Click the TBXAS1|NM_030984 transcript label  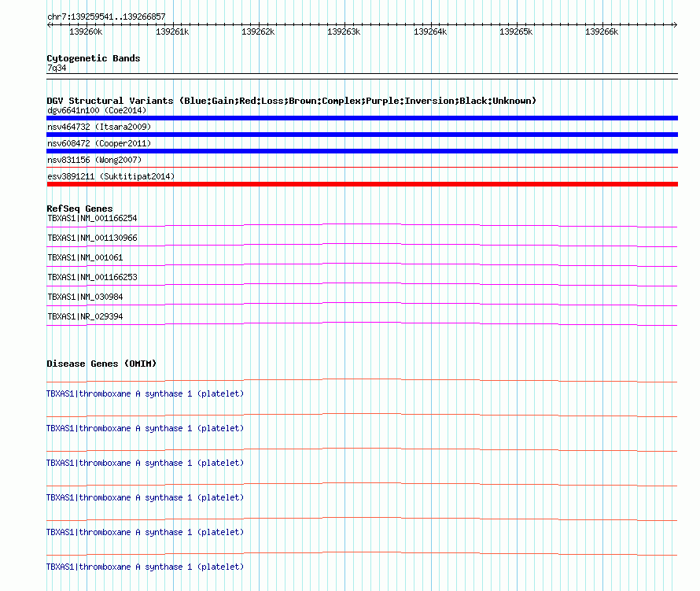coord(85,297)
